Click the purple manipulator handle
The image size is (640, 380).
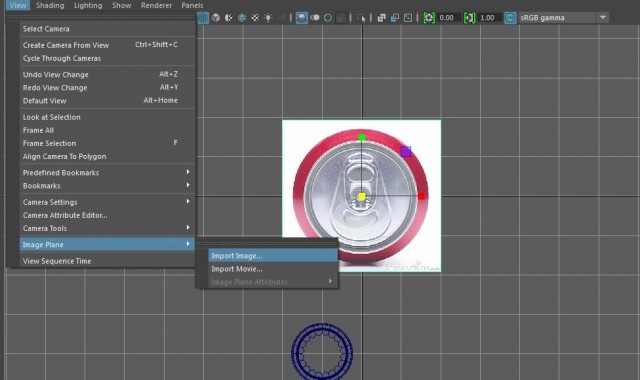(x=405, y=152)
